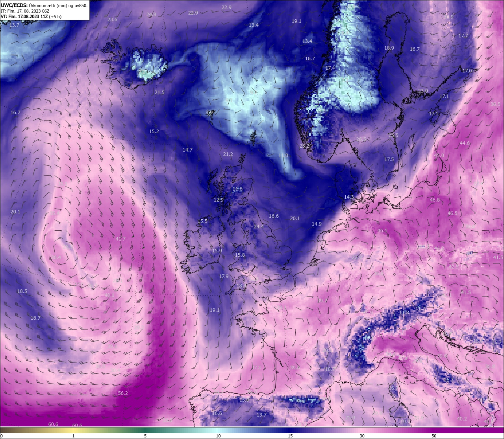This screenshot has width=504, height=439.
Task: Click the map value 14.7
Action: pyautogui.click(x=187, y=150)
